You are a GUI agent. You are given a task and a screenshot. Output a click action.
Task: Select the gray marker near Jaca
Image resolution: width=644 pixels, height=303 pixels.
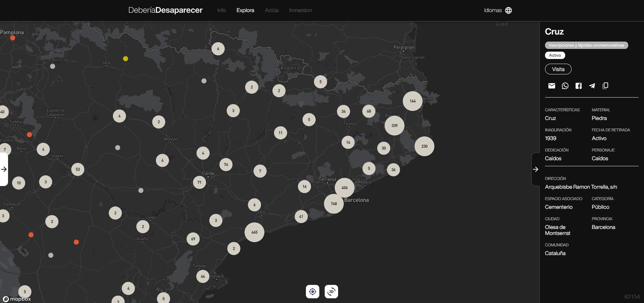[x=53, y=66]
